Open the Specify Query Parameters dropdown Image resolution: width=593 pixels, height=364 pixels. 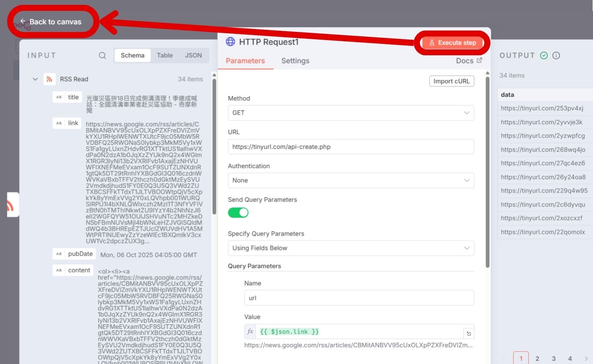click(x=350, y=248)
